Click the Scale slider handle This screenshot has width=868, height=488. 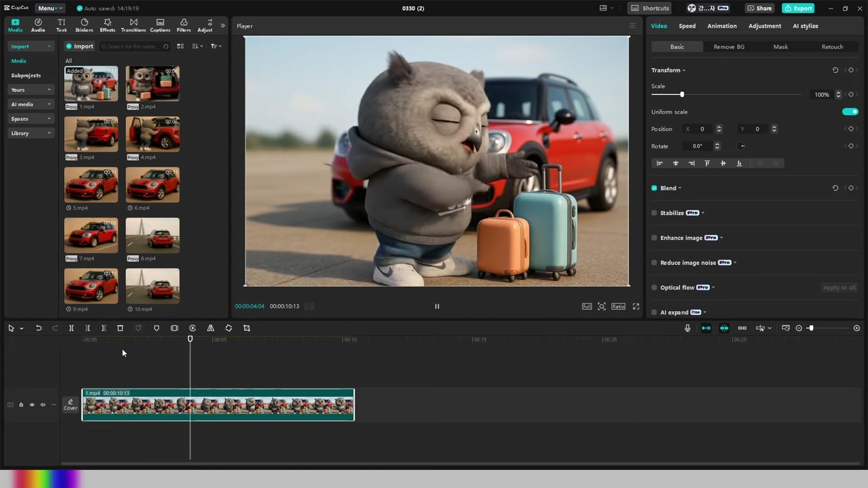tap(682, 94)
